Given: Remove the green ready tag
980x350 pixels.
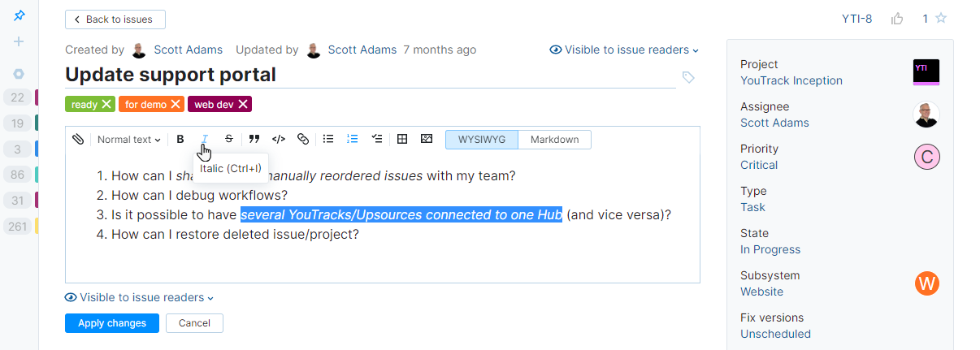Looking at the screenshot, I should 106,104.
